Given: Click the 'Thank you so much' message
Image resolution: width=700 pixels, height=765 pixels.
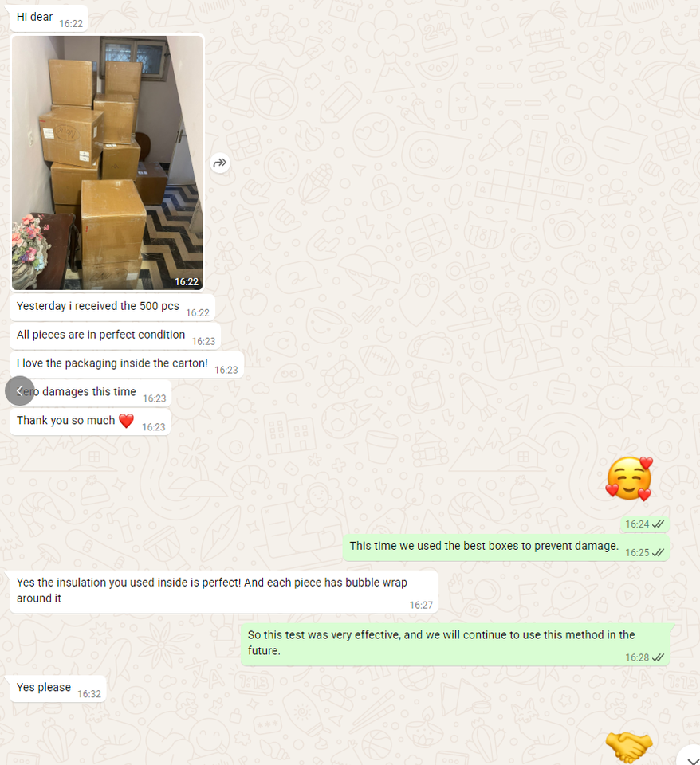Looking at the screenshot, I should (x=90, y=422).
